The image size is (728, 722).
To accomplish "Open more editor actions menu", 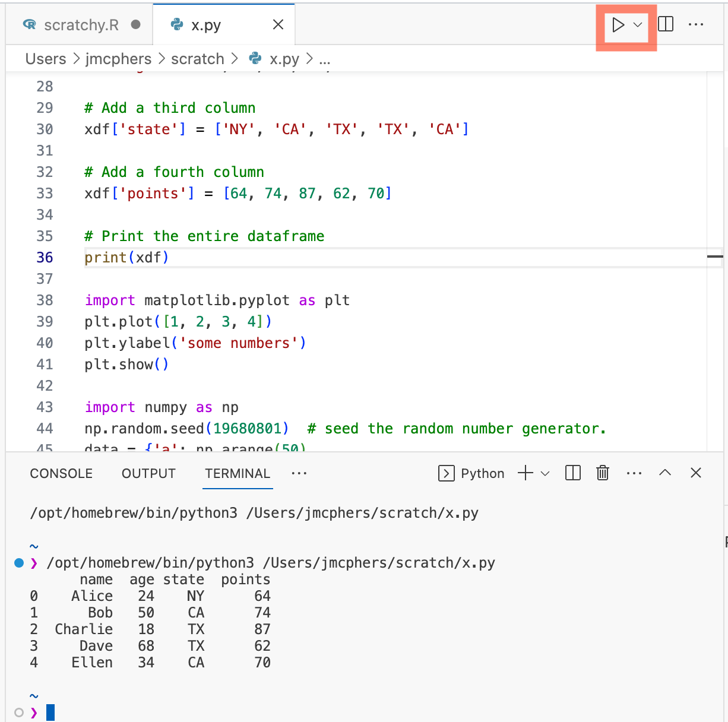I will tap(696, 24).
